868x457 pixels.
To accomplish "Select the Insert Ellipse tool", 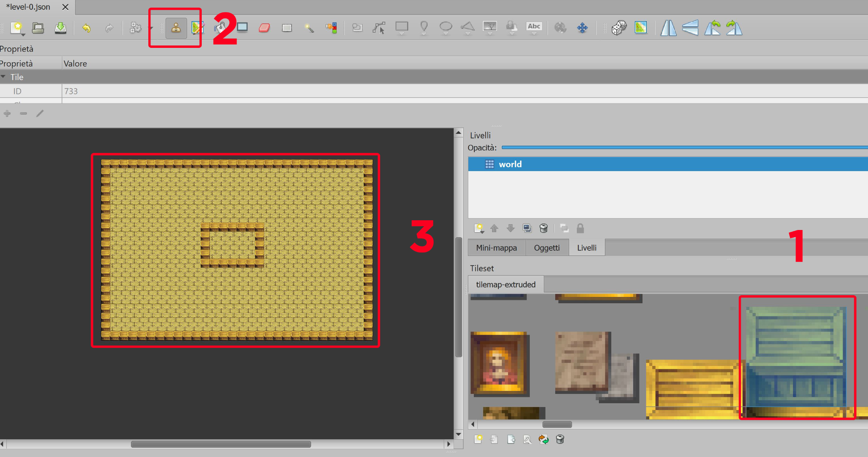I will pos(446,28).
